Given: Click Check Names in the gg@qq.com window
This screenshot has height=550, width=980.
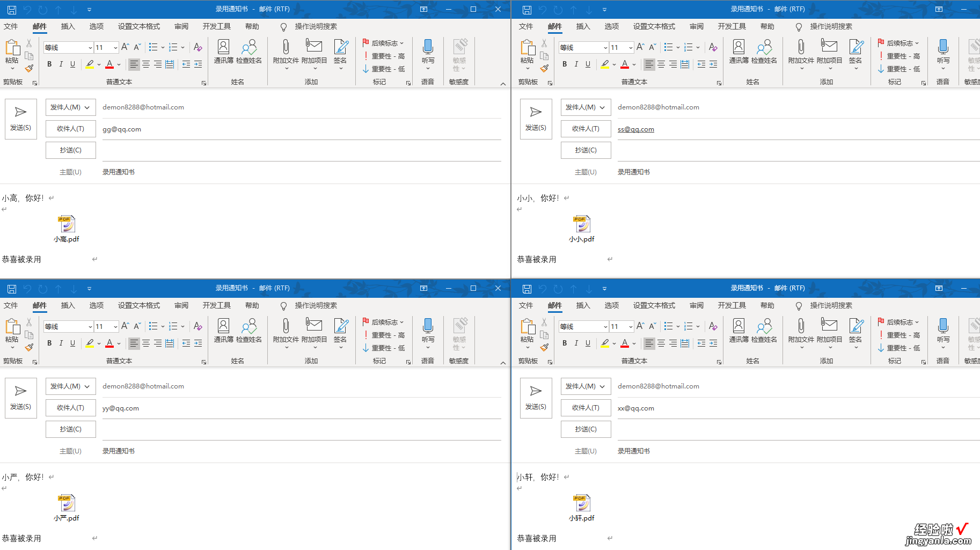Looking at the screenshot, I should [249, 52].
